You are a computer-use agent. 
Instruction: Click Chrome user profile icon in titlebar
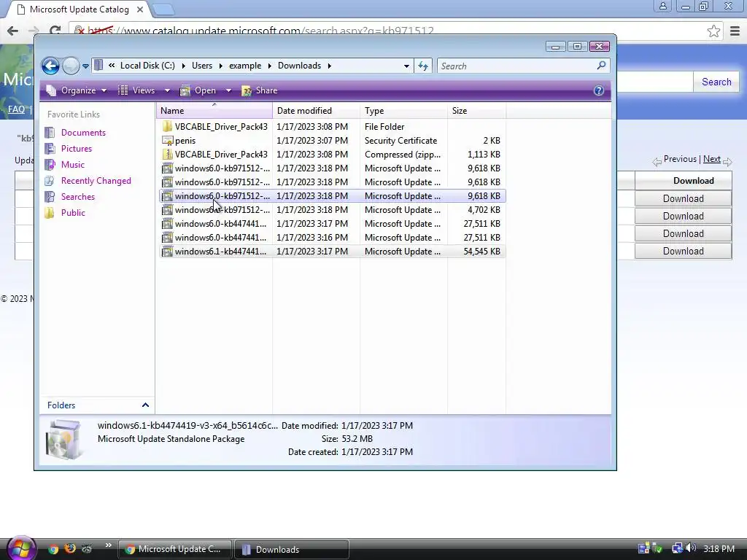click(662, 6)
